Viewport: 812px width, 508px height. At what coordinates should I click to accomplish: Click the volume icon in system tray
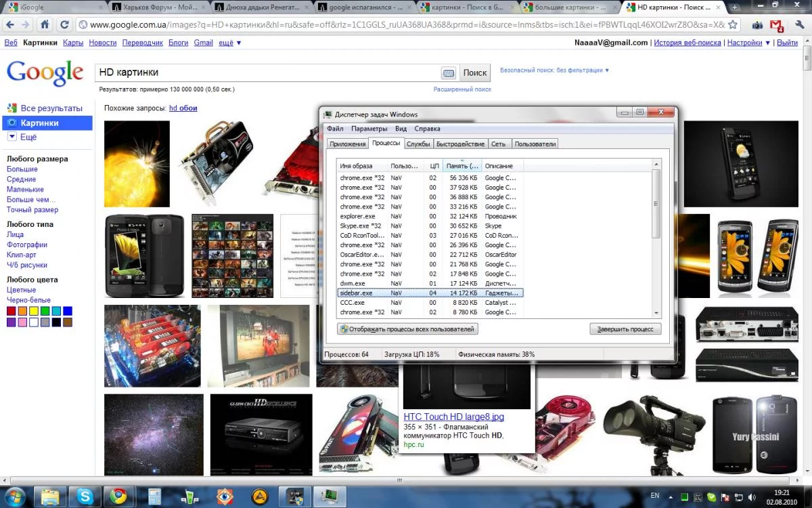point(752,496)
